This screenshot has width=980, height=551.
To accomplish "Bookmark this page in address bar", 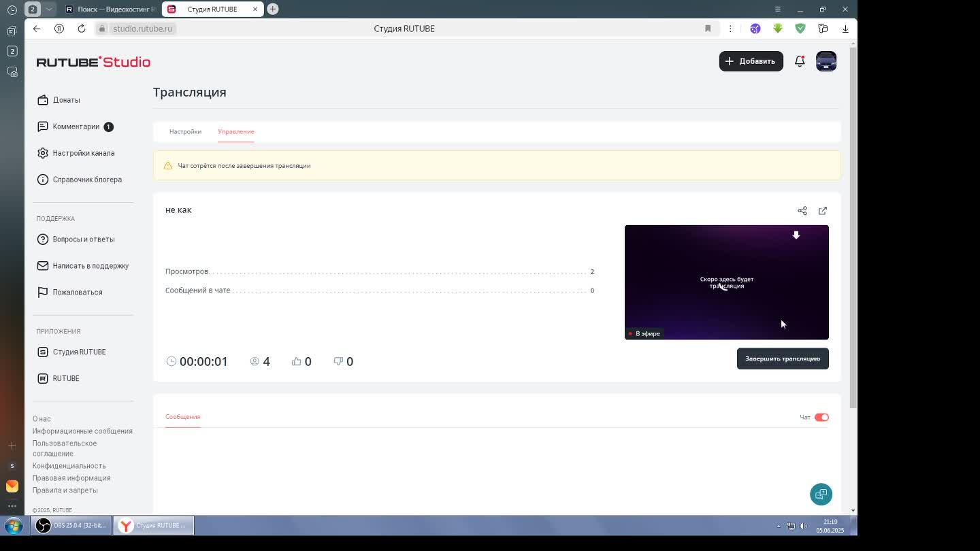I will pyautogui.click(x=708, y=29).
